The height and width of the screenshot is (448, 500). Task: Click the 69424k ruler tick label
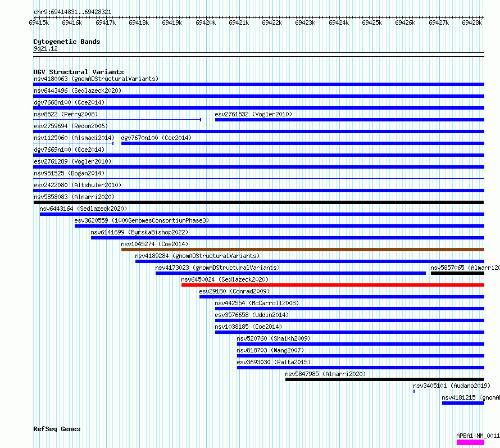pyautogui.click(x=339, y=22)
